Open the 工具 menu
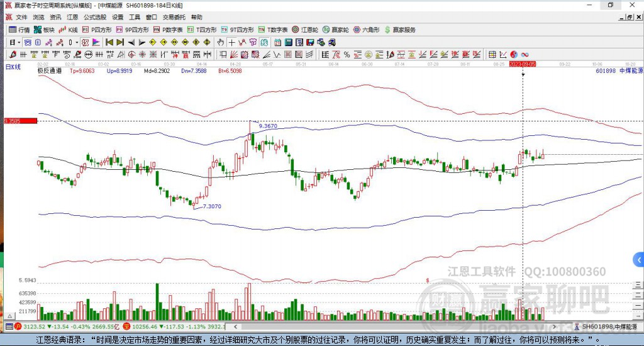 tap(135, 17)
